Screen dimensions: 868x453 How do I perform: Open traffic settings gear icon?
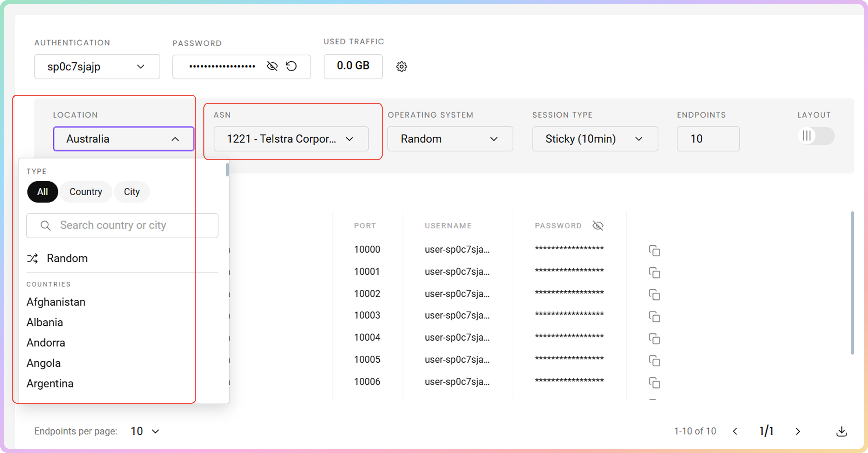(x=401, y=66)
